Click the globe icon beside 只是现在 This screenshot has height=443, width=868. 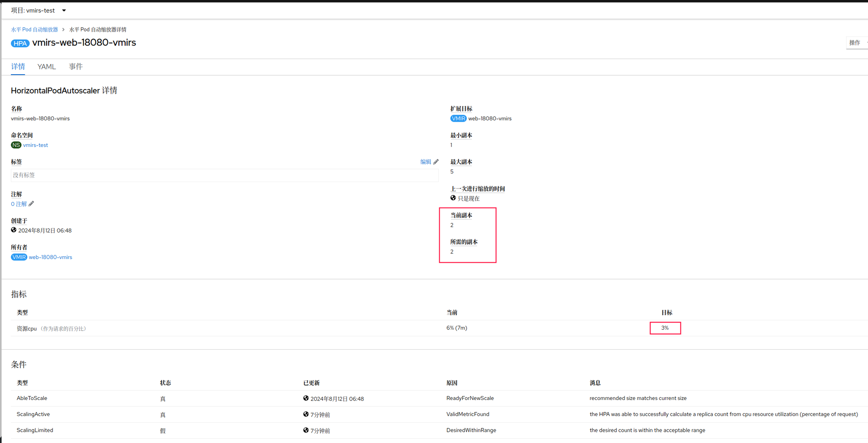[453, 198]
